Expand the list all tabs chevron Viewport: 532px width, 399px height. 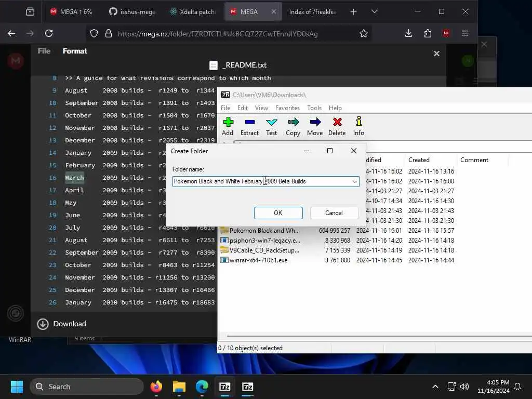click(374, 12)
